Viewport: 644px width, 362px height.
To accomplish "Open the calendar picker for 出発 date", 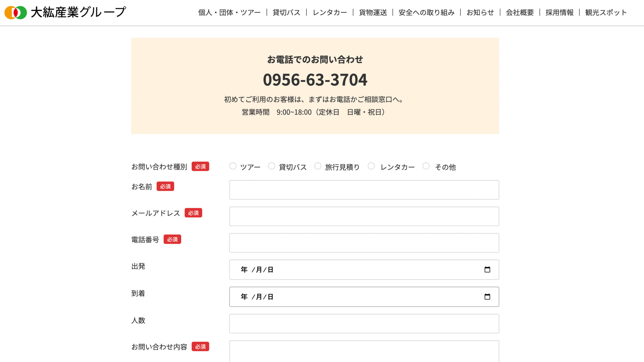I will (x=487, y=269).
